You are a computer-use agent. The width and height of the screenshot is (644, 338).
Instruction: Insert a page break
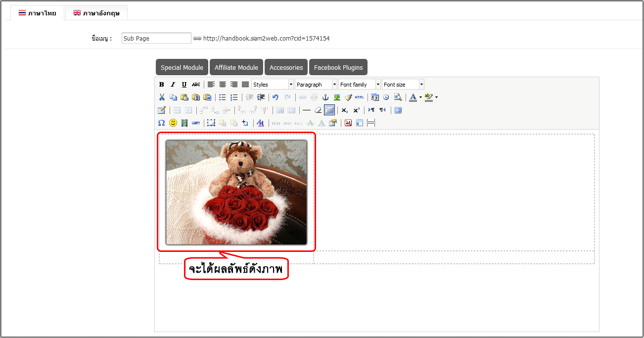(x=371, y=123)
